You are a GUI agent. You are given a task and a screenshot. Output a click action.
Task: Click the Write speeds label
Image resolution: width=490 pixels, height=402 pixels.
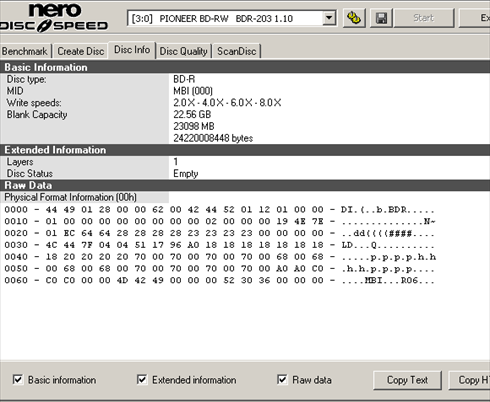(x=34, y=103)
